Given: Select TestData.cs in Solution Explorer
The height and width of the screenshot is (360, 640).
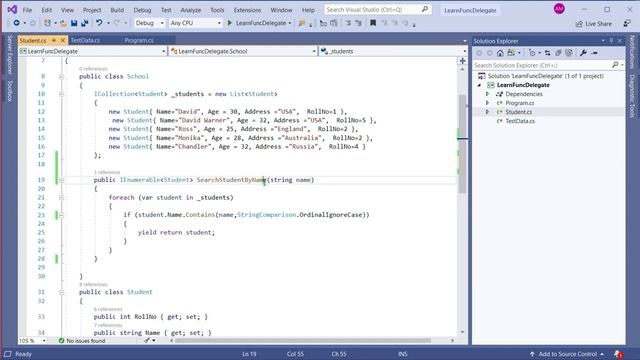Looking at the screenshot, I should click(x=520, y=121).
